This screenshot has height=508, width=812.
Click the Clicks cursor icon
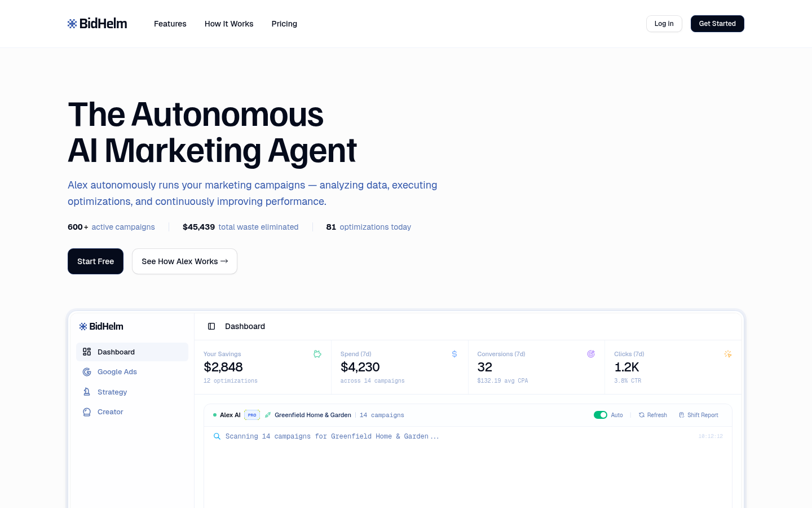(x=728, y=354)
